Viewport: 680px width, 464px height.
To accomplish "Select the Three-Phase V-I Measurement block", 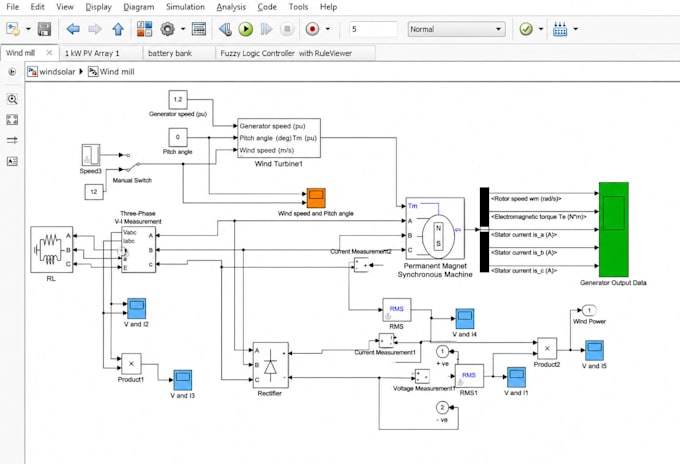I will 138,249.
